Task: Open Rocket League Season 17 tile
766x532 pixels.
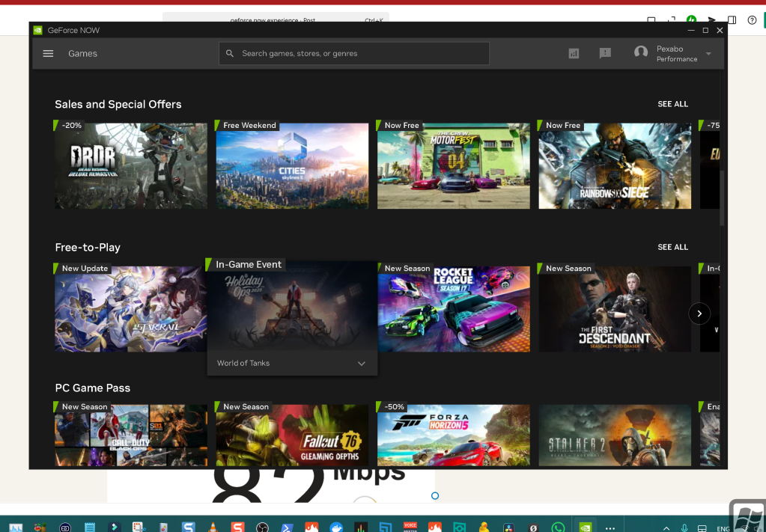Action: click(x=453, y=309)
